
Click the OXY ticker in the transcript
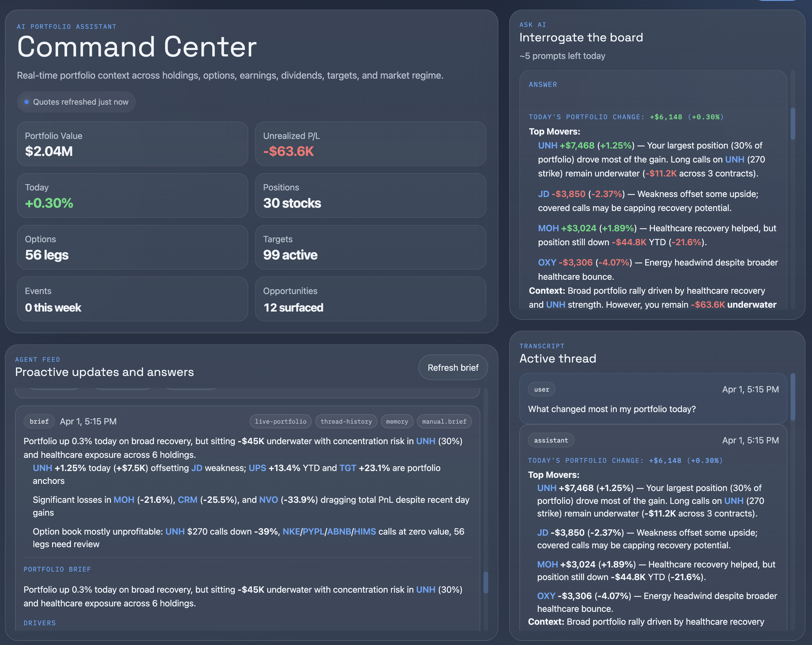point(546,596)
